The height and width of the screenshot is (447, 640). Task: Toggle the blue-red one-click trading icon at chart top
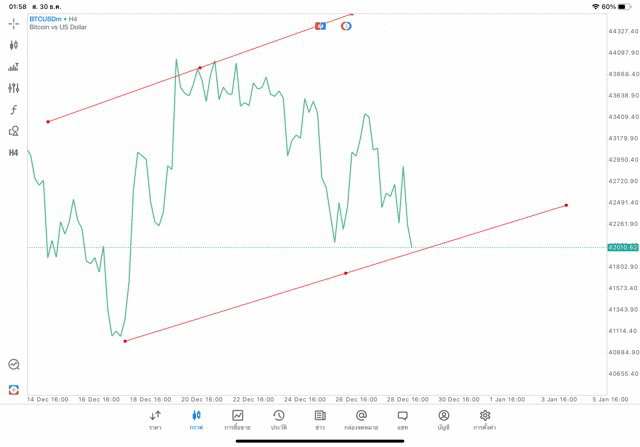click(x=321, y=25)
